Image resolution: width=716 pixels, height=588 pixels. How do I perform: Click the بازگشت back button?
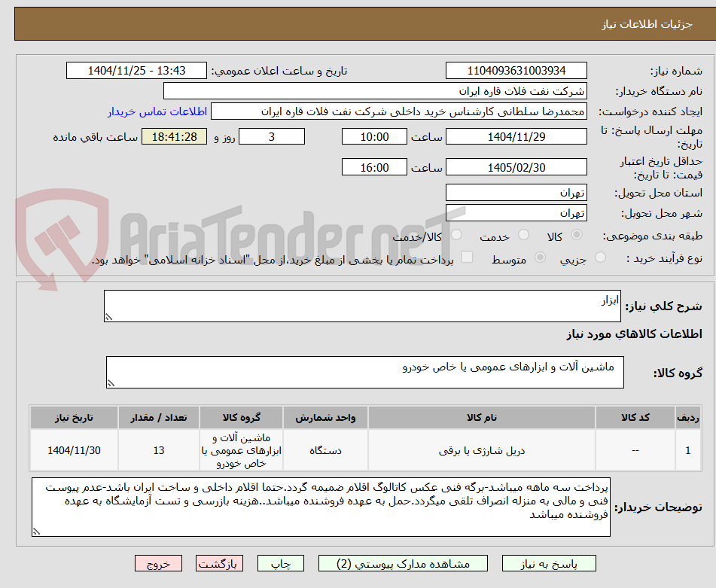pyautogui.click(x=219, y=563)
